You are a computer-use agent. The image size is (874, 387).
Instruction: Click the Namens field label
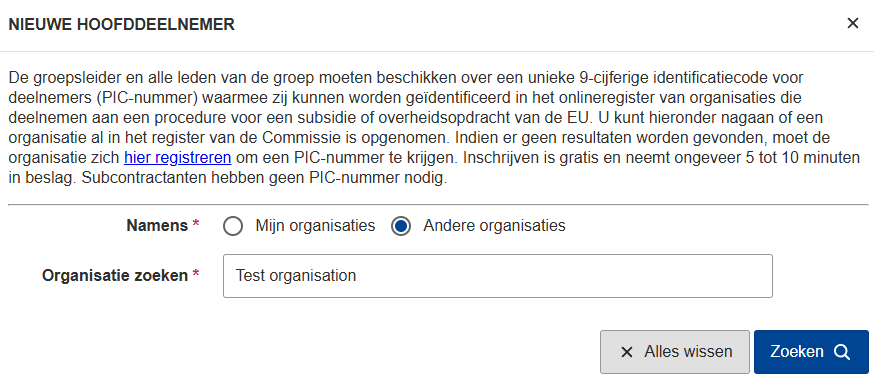pos(157,225)
